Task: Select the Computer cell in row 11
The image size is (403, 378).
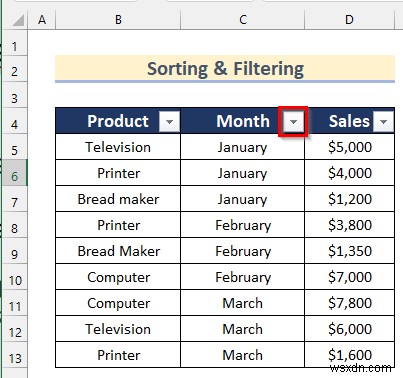Action: (x=118, y=303)
